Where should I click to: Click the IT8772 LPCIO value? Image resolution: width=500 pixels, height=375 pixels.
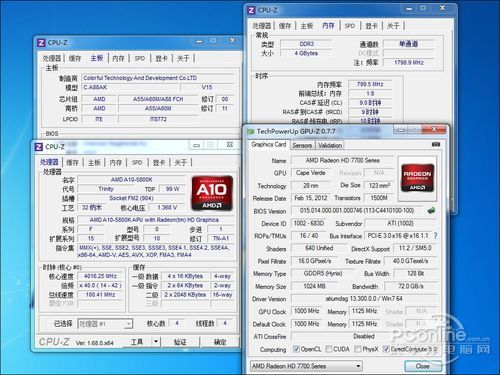click(x=158, y=119)
